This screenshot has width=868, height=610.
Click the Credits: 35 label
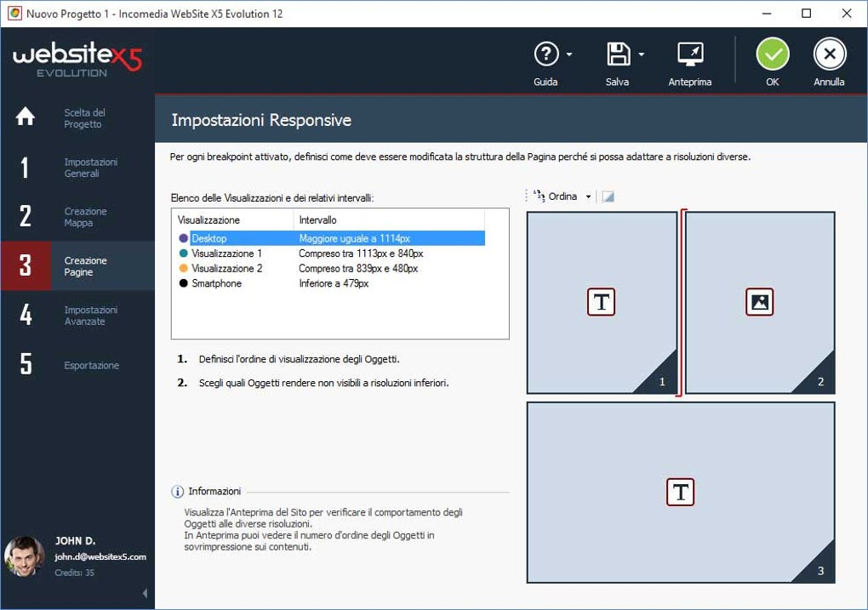coord(74,573)
